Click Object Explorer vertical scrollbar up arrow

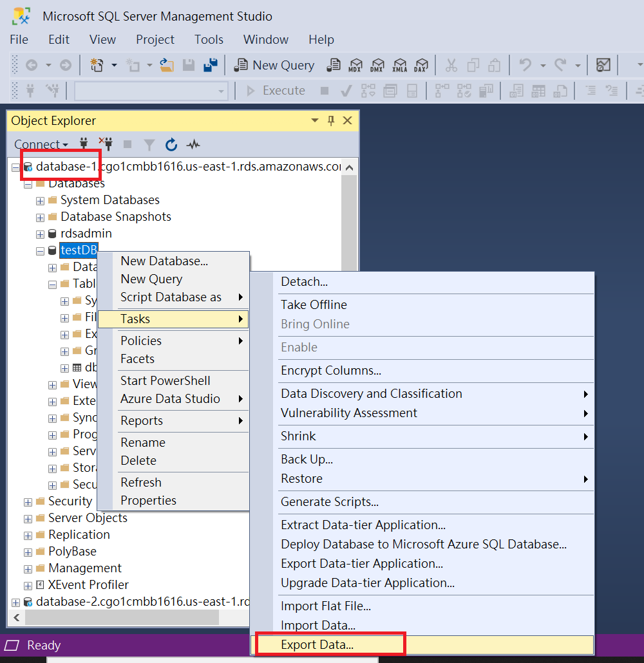349,167
